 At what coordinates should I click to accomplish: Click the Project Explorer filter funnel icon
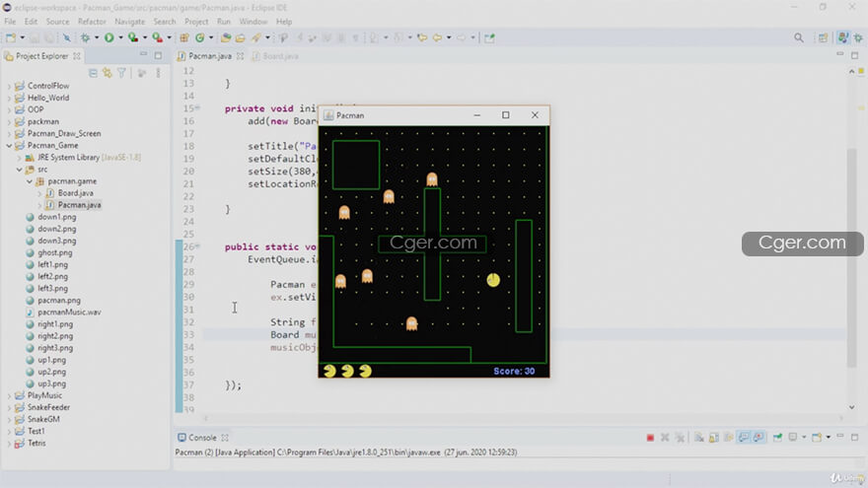pos(121,73)
